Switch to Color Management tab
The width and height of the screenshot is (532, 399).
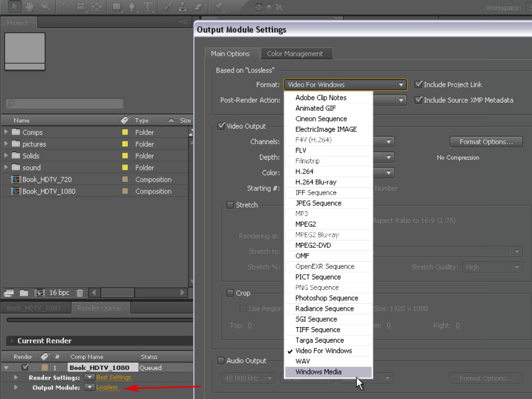pos(296,54)
